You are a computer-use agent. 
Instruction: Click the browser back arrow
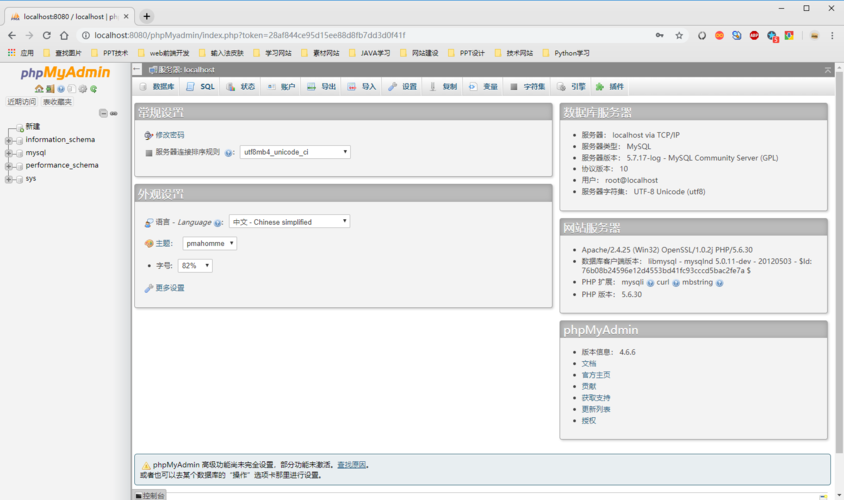[x=12, y=36]
